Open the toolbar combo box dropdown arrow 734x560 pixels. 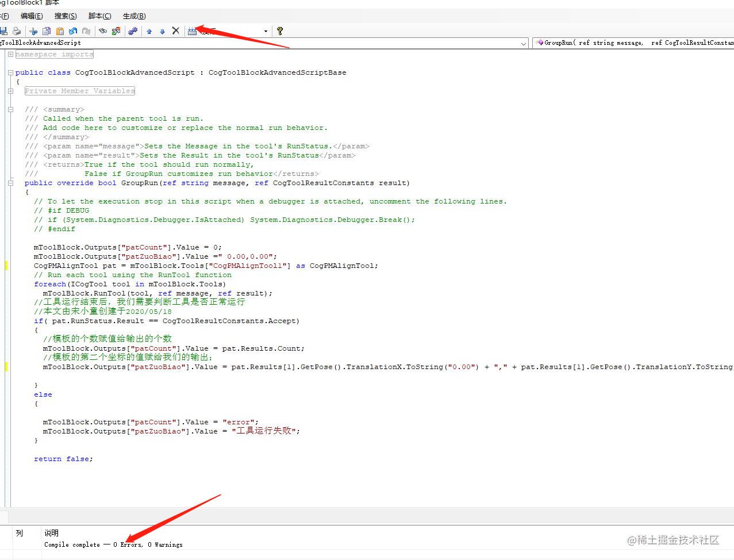(x=266, y=31)
